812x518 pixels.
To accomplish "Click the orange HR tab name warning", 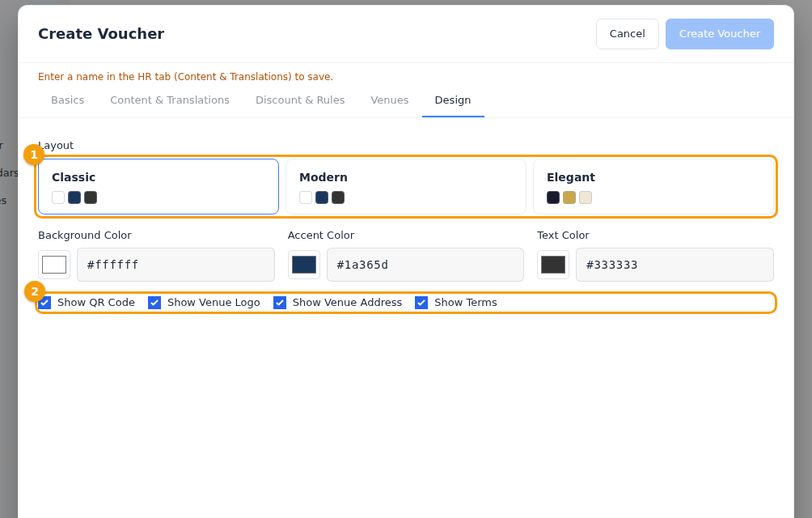I will [185, 77].
